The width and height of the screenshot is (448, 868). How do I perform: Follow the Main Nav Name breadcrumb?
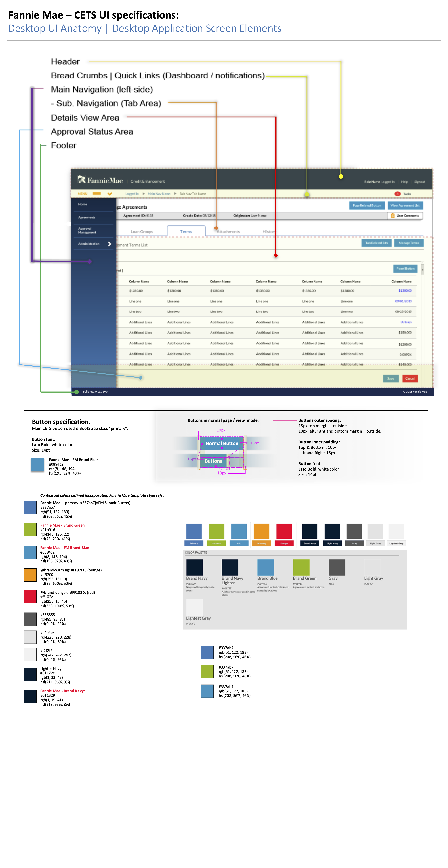coord(159,194)
